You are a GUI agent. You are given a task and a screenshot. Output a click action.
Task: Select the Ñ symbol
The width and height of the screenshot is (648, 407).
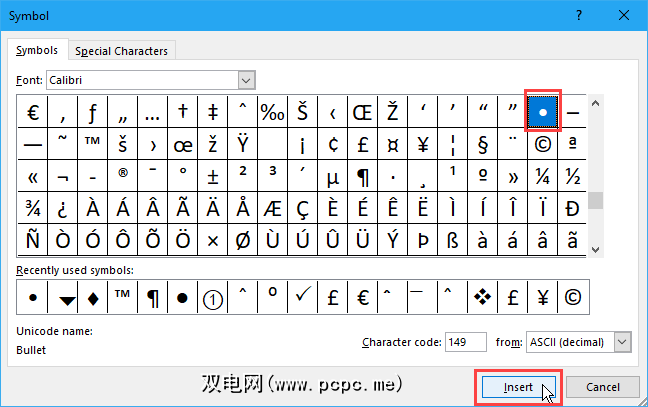[33, 240]
